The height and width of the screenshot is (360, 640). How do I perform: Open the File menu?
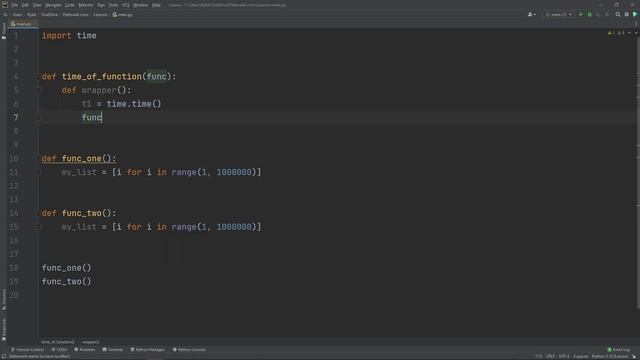point(15,5)
